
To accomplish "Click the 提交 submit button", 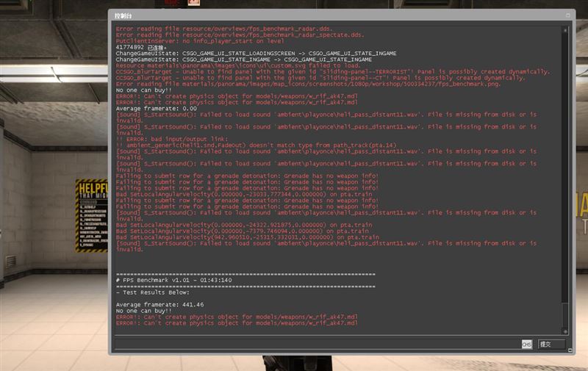I will 551,344.
